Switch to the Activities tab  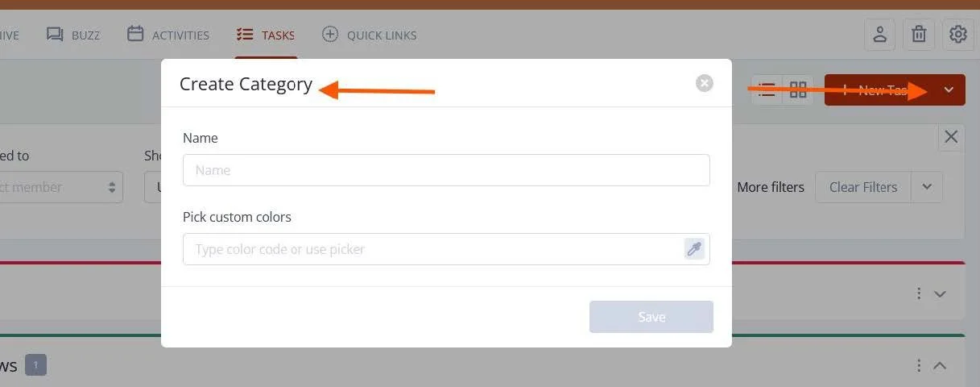[x=168, y=35]
